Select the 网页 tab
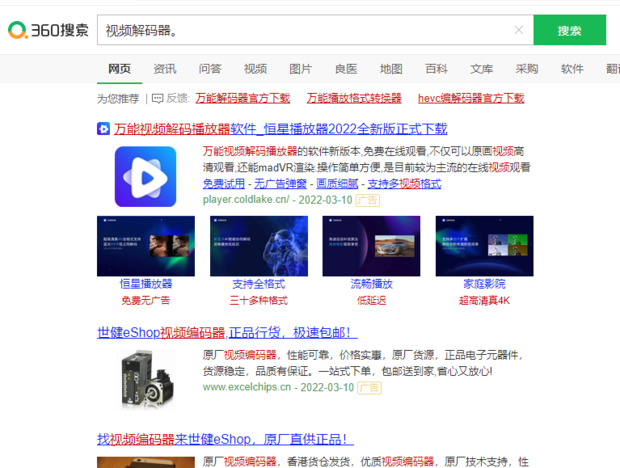This screenshot has width=620, height=468. pyautogui.click(x=119, y=69)
